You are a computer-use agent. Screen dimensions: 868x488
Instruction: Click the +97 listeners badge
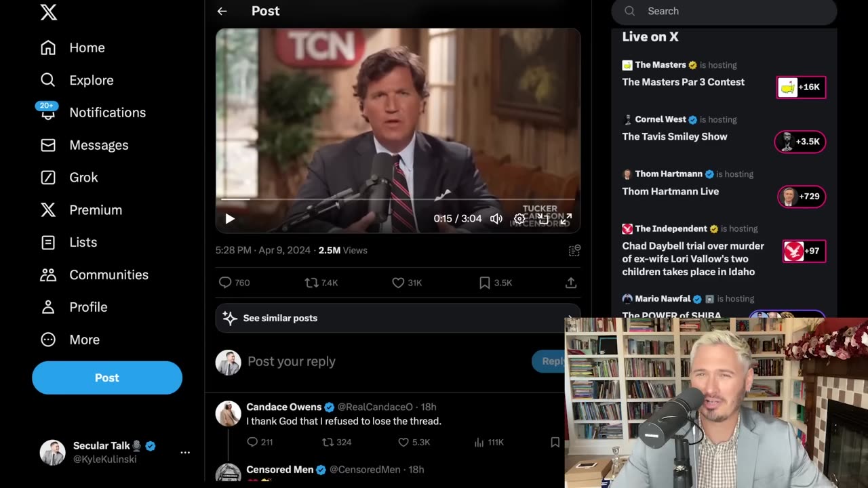coord(804,251)
